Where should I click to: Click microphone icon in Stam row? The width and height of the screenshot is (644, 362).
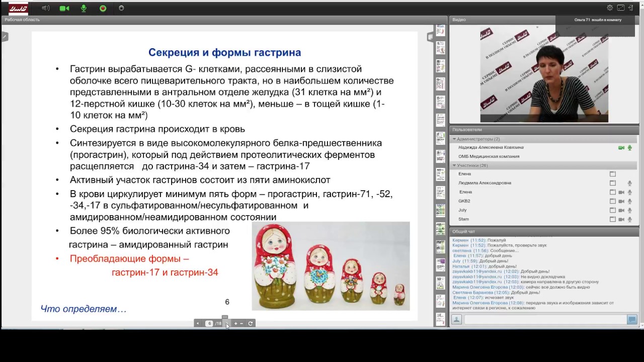pos(629,219)
